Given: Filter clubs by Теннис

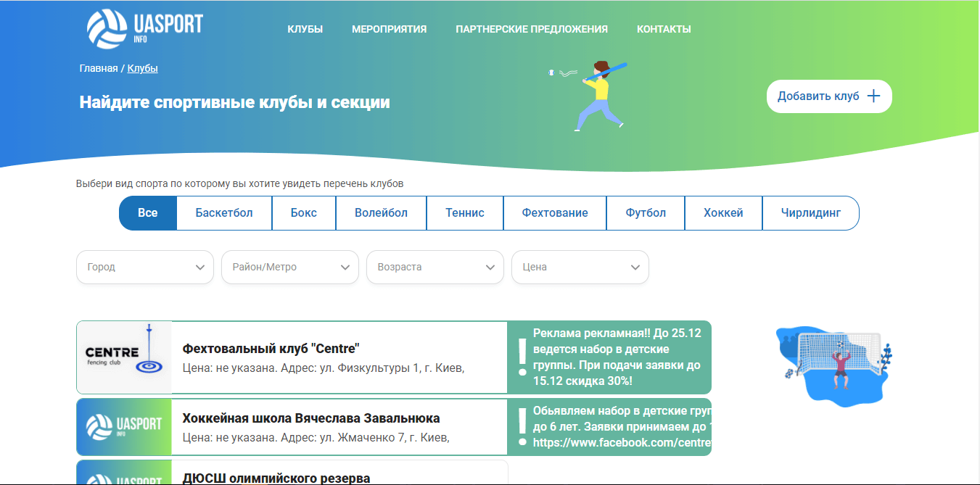Looking at the screenshot, I should 465,213.
